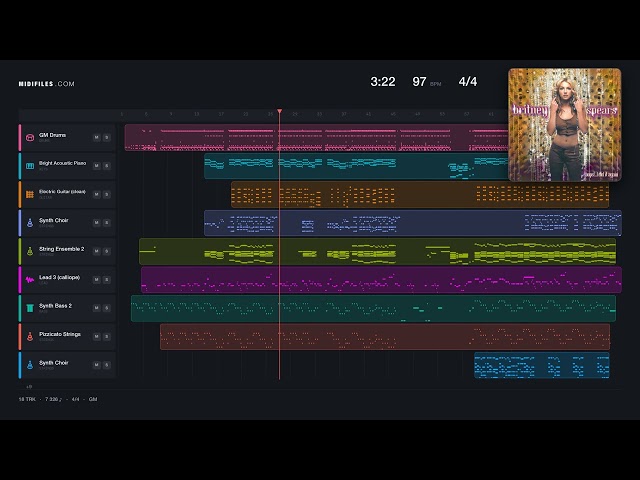
Task: Click the olive String Ensemble 2 MIDI clip
Action: point(378,251)
